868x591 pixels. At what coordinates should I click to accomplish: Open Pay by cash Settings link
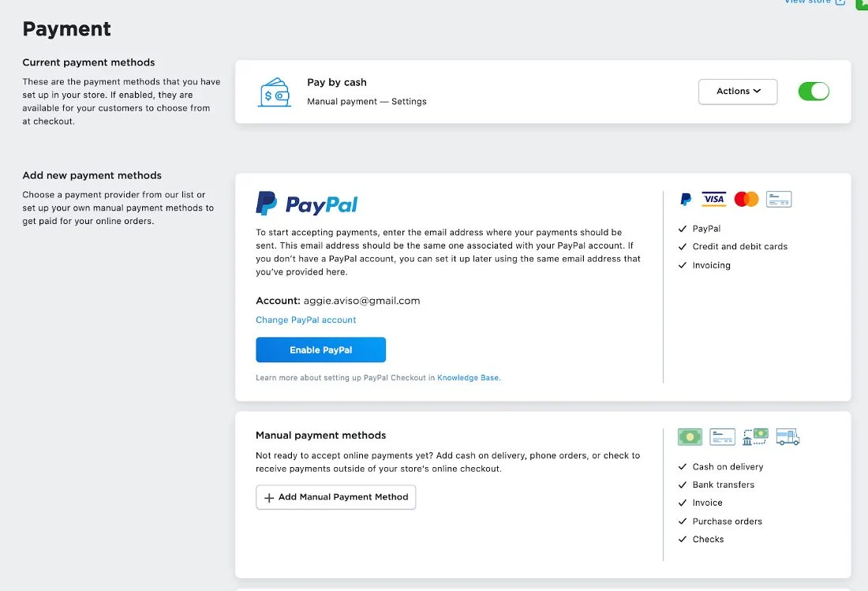409,101
